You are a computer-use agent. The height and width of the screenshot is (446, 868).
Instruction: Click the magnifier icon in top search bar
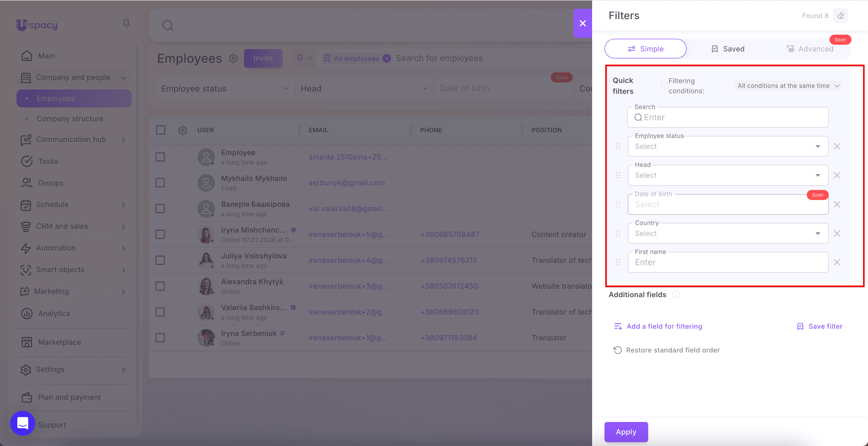[x=167, y=25]
